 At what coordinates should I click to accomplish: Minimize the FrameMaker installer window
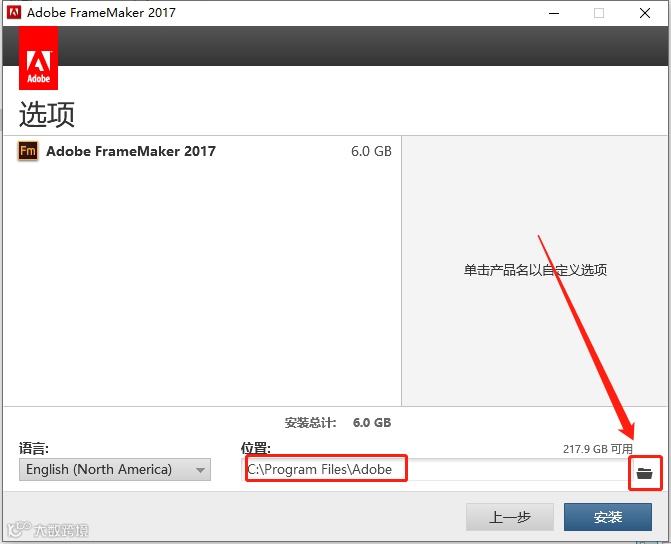click(x=554, y=13)
